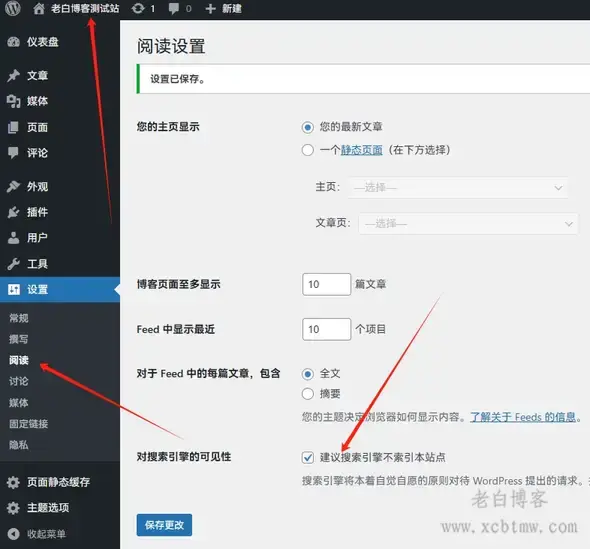Go to 隐私 settings submenu
The width and height of the screenshot is (590, 549).
click(x=19, y=445)
